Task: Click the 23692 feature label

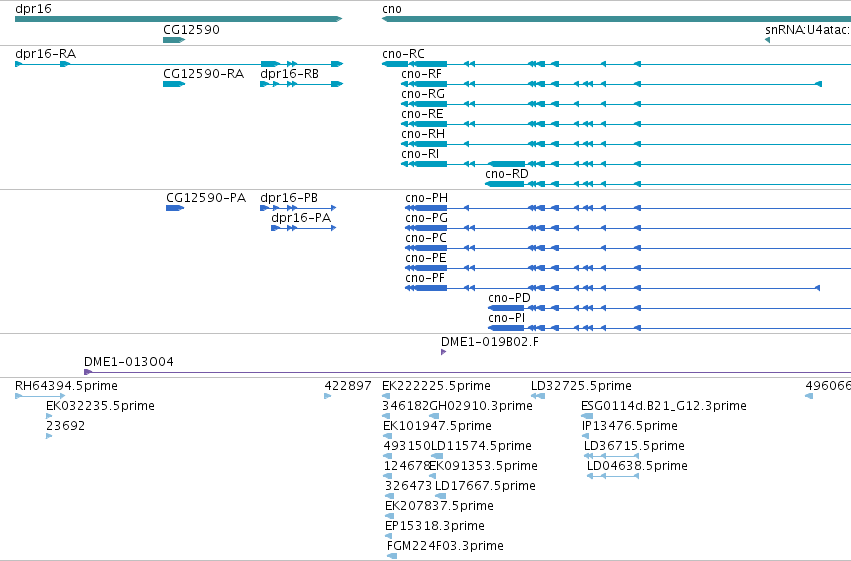Action: [x=66, y=426]
